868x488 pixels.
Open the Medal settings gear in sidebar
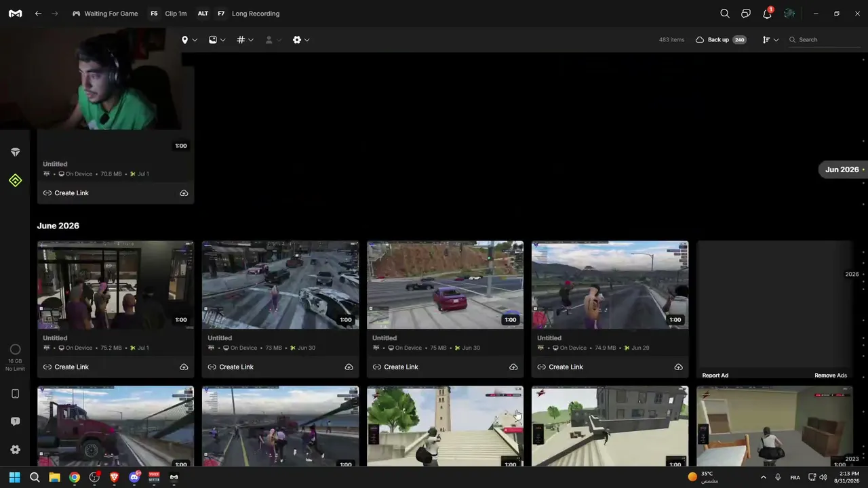[x=15, y=449]
